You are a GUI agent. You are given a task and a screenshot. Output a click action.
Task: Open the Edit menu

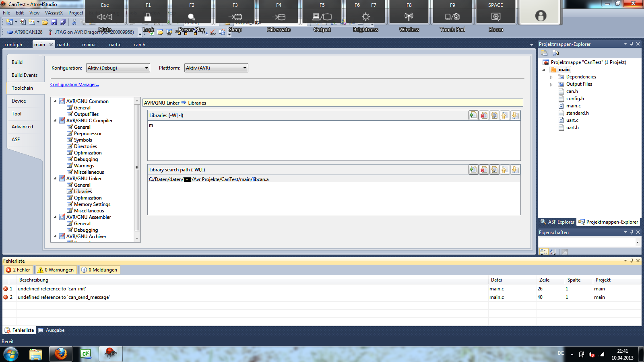pyautogui.click(x=20, y=13)
